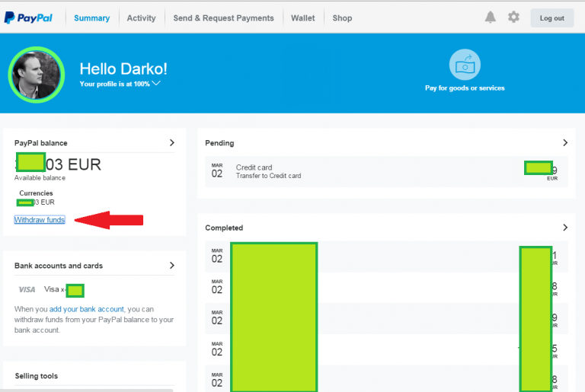Open the Shop tab
This screenshot has height=392, width=585.
click(x=342, y=18)
